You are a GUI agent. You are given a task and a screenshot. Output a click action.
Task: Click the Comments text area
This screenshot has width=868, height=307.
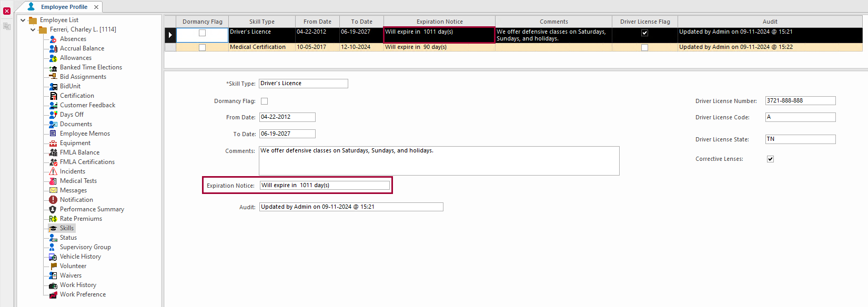point(439,161)
